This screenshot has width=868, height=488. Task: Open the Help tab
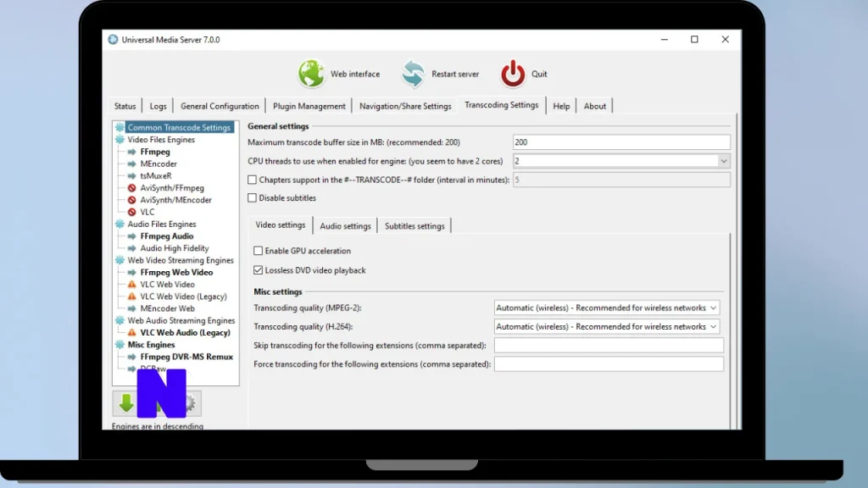tap(561, 106)
